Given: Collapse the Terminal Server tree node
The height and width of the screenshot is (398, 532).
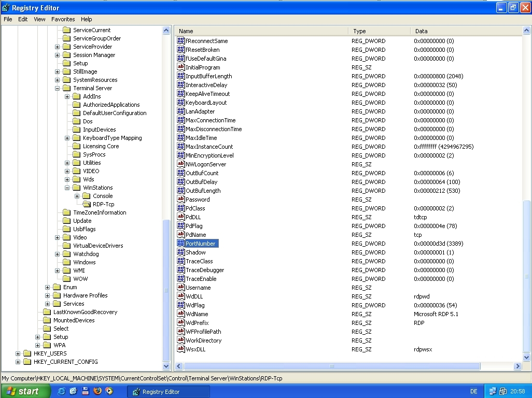Looking at the screenshot, I should 58,88.
